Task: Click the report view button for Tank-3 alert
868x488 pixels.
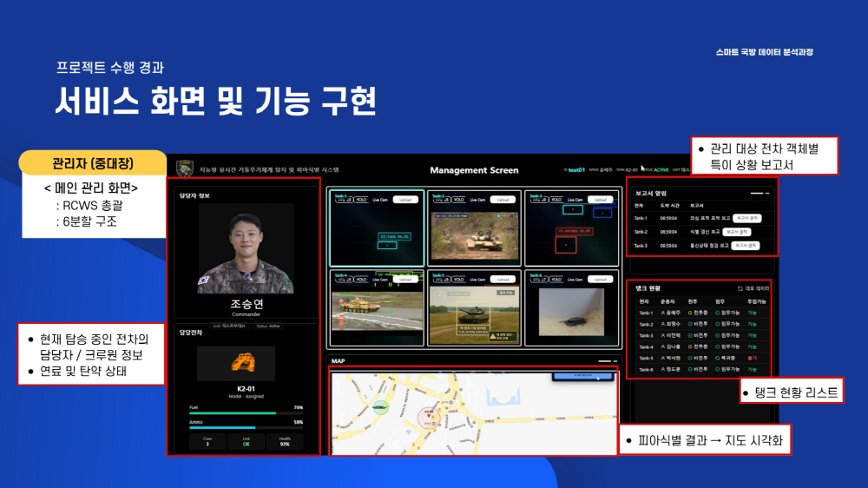Action: pos(745,246)
